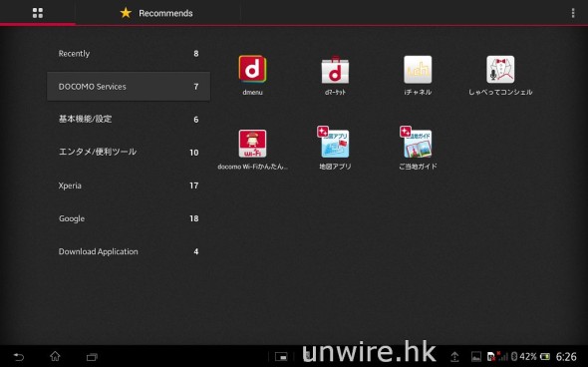Tap the picture notification icon
The width and height of the screenshot is (588, 367).
tap(475, 356)
